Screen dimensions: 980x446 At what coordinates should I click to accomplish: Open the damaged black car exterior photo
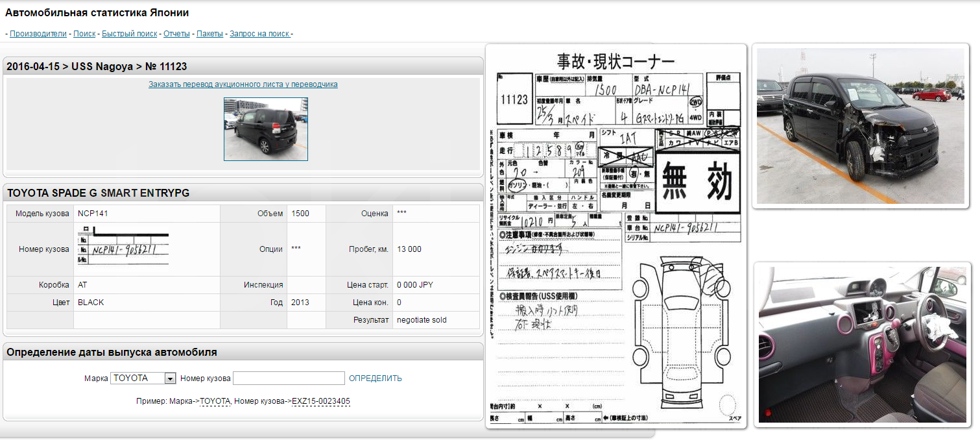pos(860,126)
